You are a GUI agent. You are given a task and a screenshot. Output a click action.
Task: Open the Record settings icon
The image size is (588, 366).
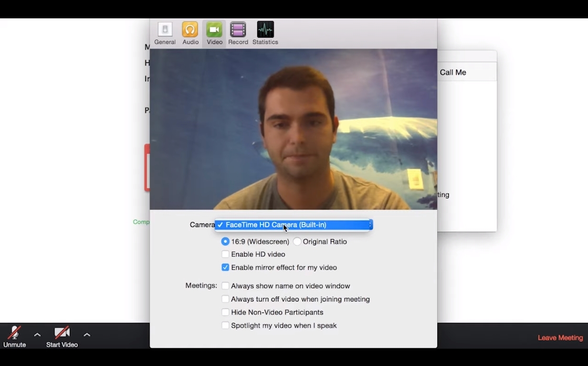[x=238, y=30]
